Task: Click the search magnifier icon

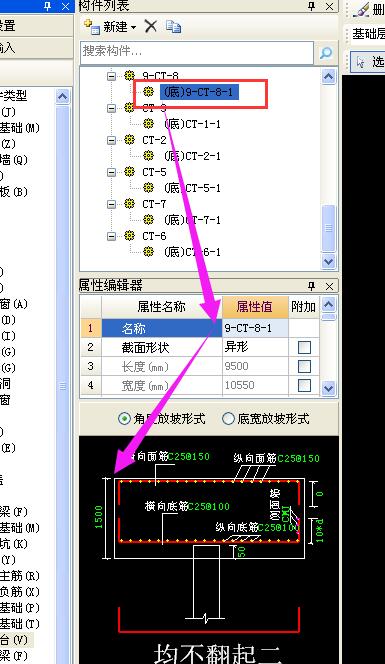Action: (x=326, y=53)
